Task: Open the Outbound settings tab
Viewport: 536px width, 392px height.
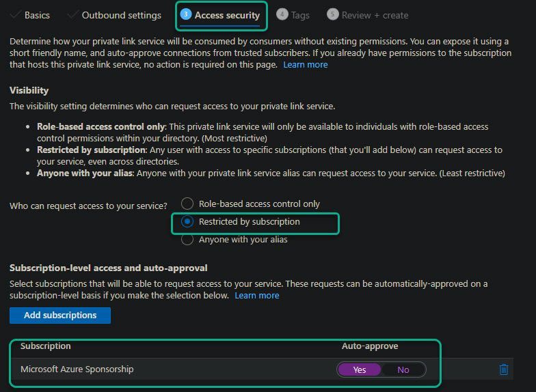Action: (121, 15)
